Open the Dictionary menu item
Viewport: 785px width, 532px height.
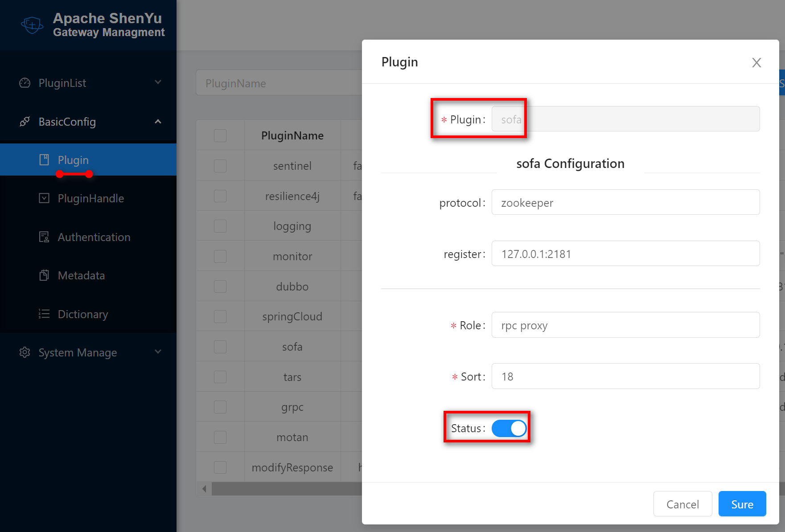(x=83, y=314)
